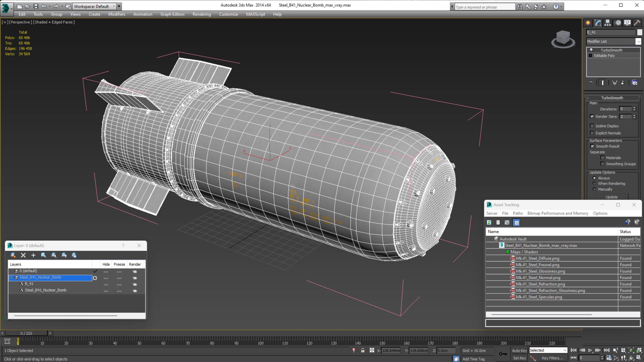Open the Modifiers menu

pos(116,14)
